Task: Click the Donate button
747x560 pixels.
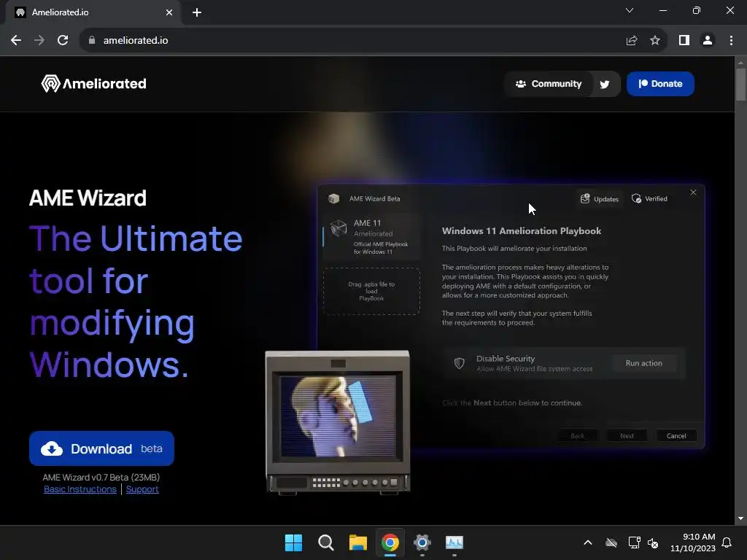Action: coord(660,84)
